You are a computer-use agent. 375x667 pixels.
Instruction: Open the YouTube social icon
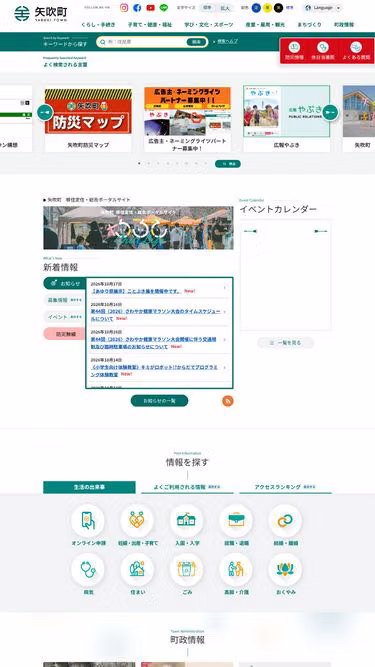pyautogui.click(x=151, y=8)
